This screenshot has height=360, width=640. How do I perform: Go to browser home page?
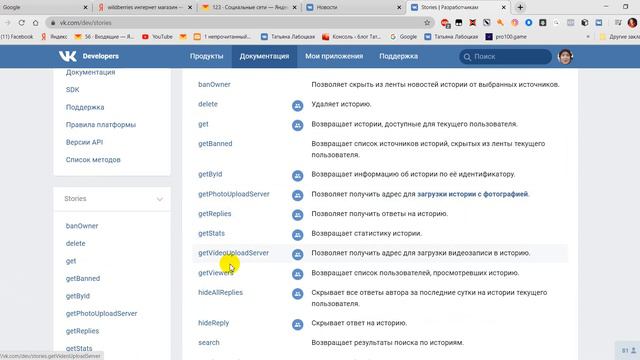click(x=36, y=23)
